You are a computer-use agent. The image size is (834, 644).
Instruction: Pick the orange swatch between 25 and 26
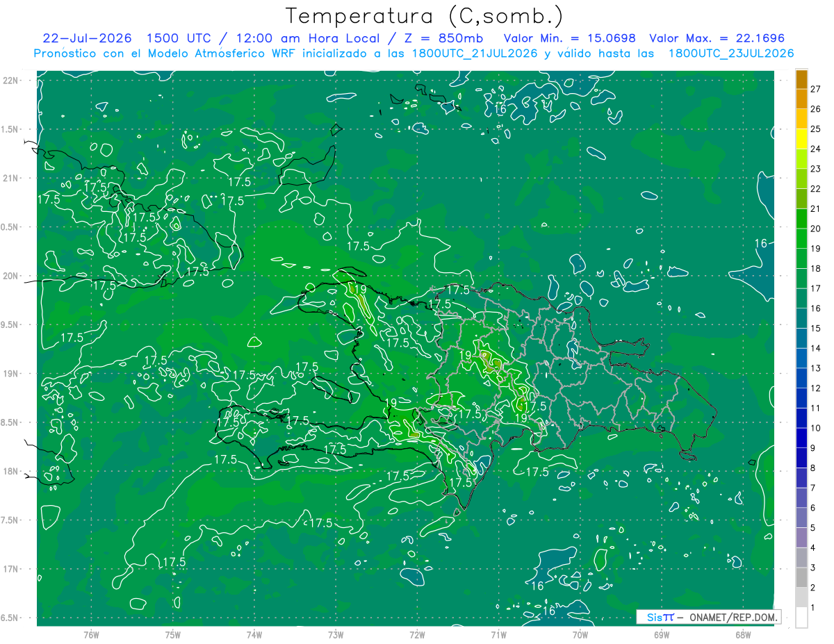[x=801, y=118]
